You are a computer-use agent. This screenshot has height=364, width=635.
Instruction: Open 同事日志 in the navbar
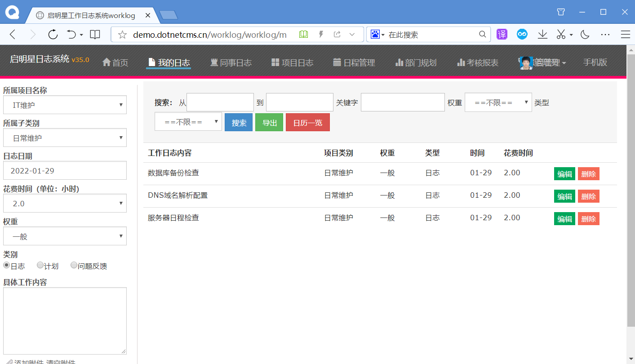pyautogui.click(x=231, y=63)
